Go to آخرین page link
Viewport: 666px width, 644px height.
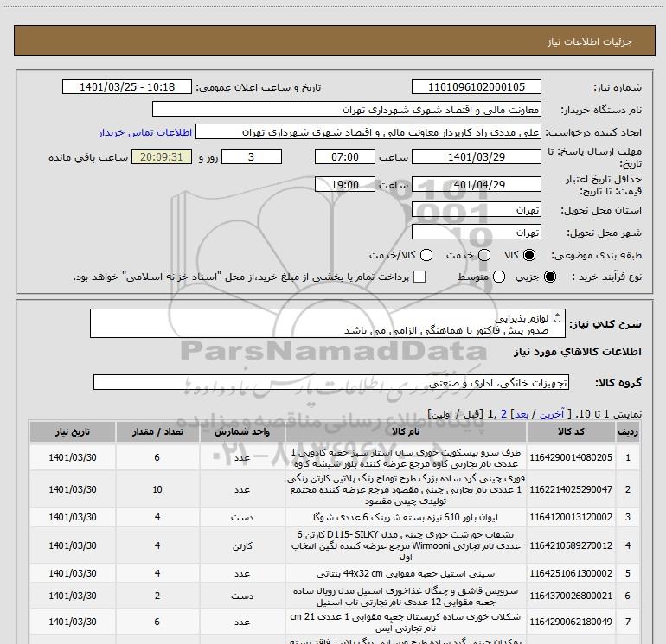pyautogui.click(x=552, y=414)
